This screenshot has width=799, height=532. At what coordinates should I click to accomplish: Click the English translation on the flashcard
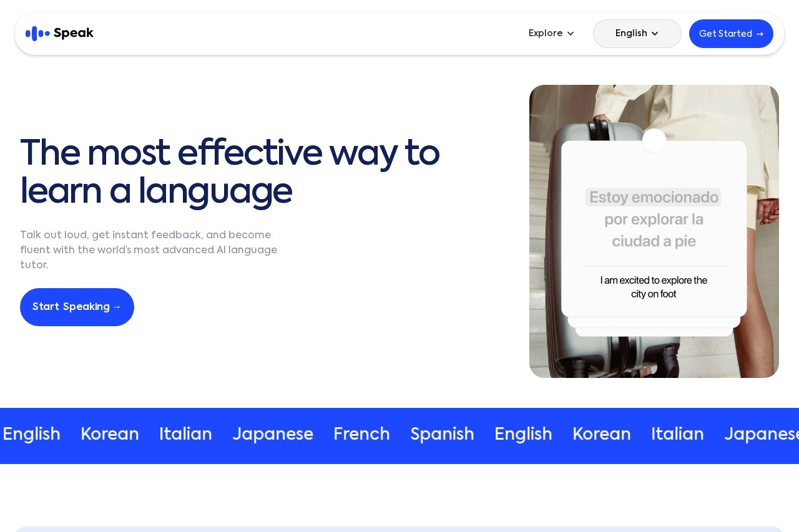654,287
